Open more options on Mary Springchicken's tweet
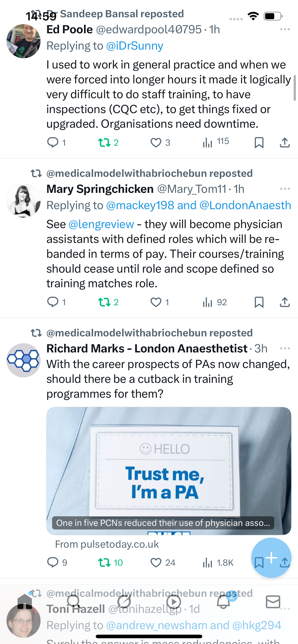 coord(285,189)
